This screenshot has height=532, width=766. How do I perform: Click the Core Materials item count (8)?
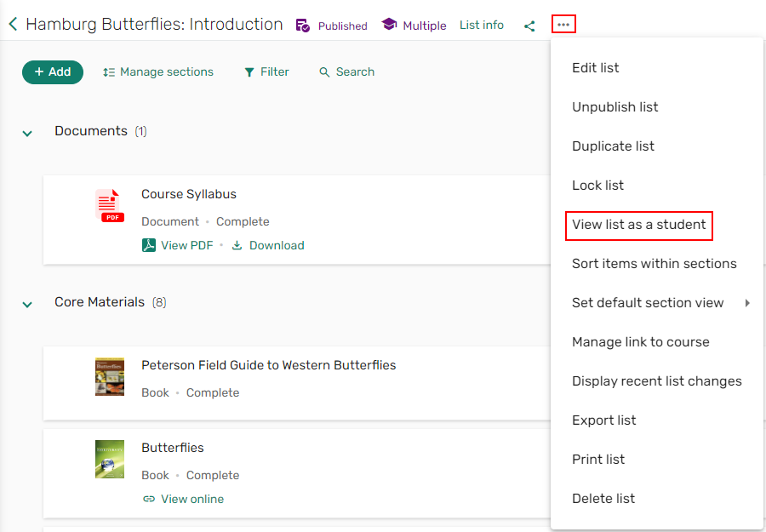159,302
